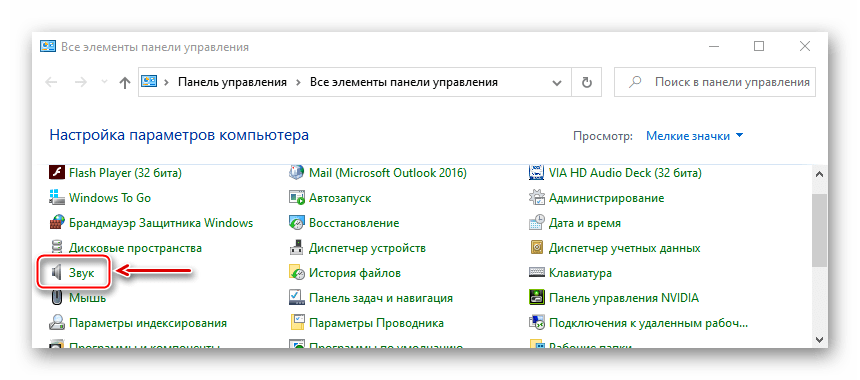Click the Брандмауэр Защитника Windows brick-wall icon
Image resolution: width=860 pixels, height=380 pixels.
[x=56, y=223]
